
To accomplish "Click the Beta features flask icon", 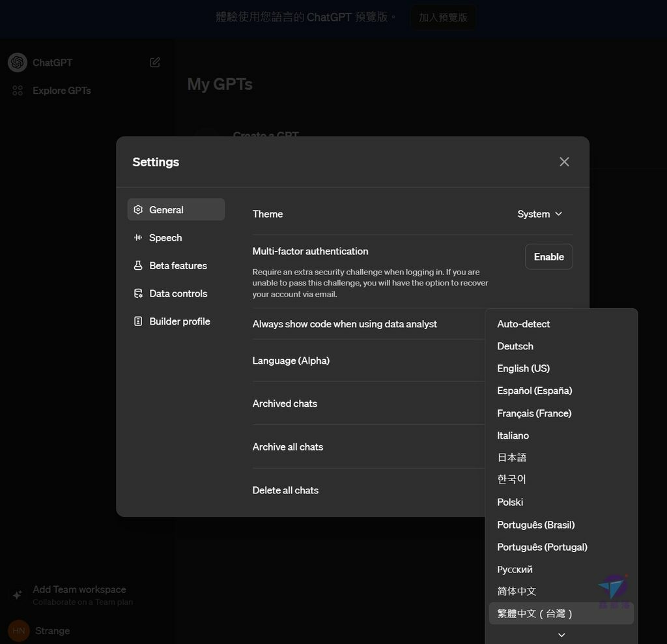I will pyautogui.click(x=138, y=265).
